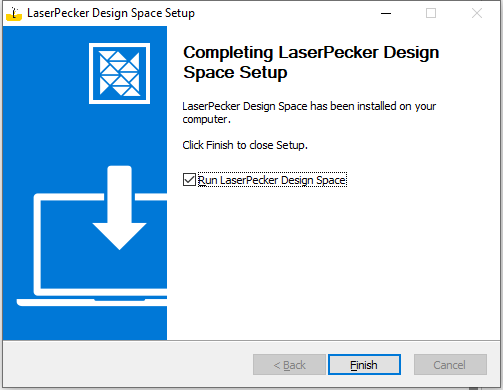Click the 'Click Finish to close Setup' text

[x=245, y=145]
